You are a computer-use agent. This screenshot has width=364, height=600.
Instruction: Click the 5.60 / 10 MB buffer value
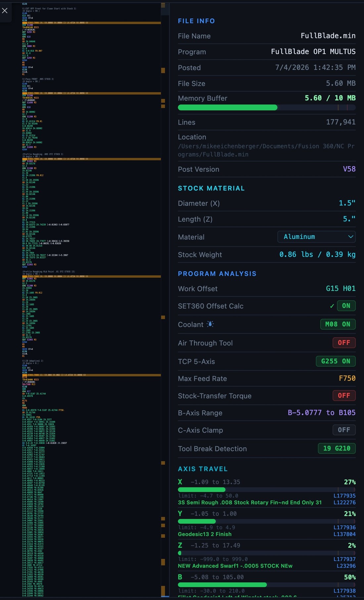tap(330, 98)
